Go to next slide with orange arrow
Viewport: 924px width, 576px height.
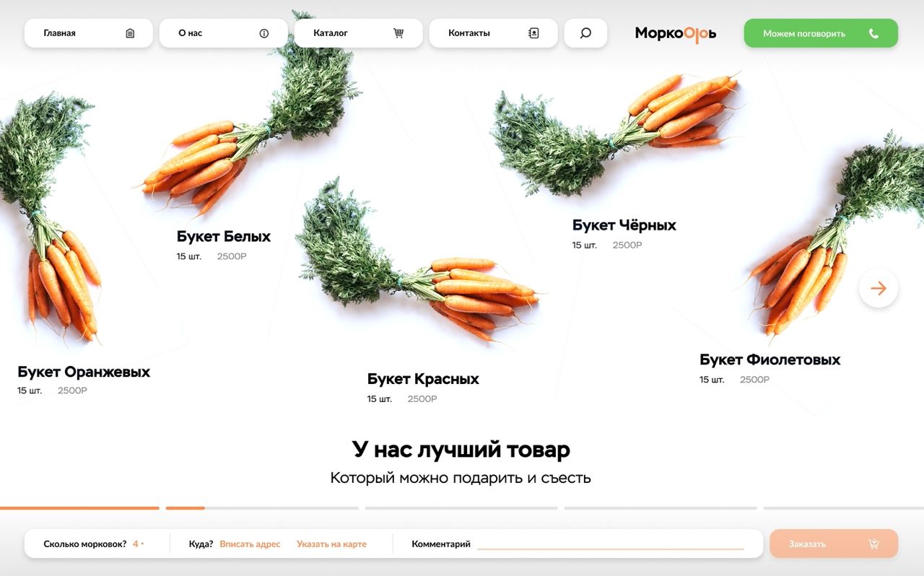click(x=879, y=289)
